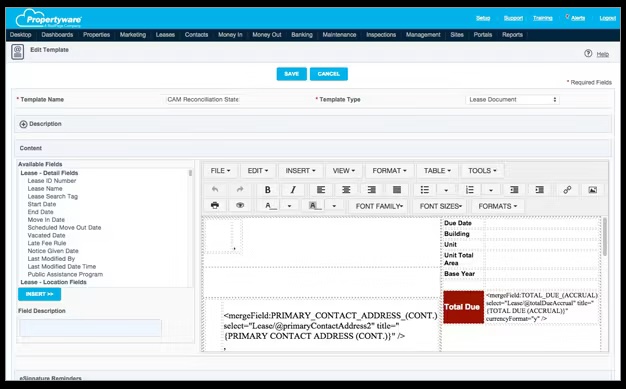Open the editor Edit menu
This screenshot has height=389, width=626.
pyautogui.click(x=258, y=171)
